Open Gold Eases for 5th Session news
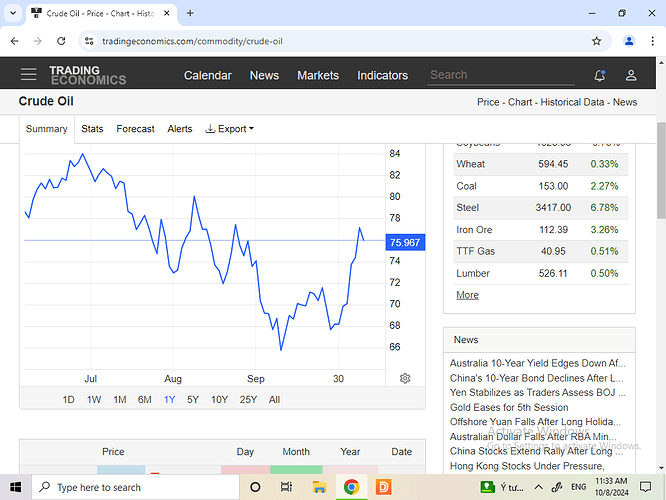 point(509,407)
